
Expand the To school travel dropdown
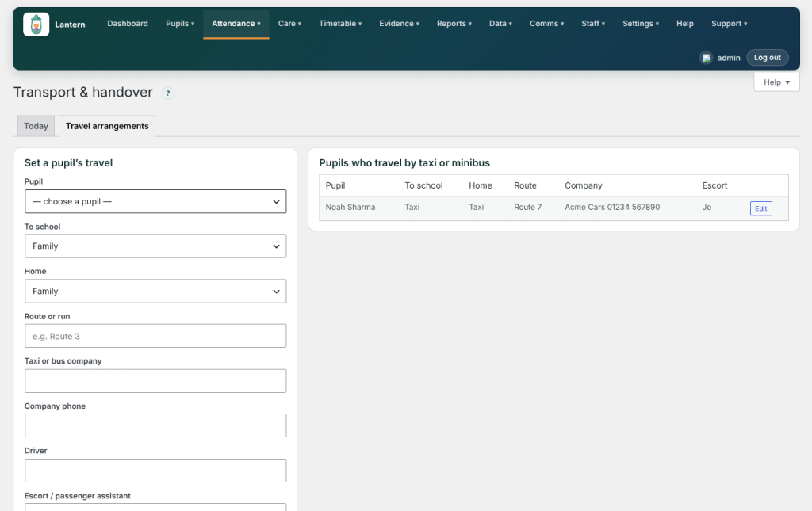coord(155,246)
